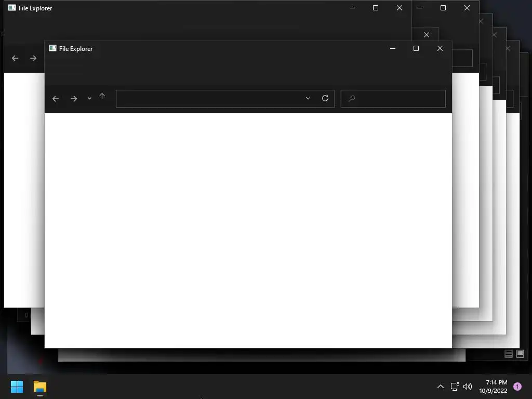Show hidden system tray icons
Viewport: 532px width, 399px height.
[441, 387]
